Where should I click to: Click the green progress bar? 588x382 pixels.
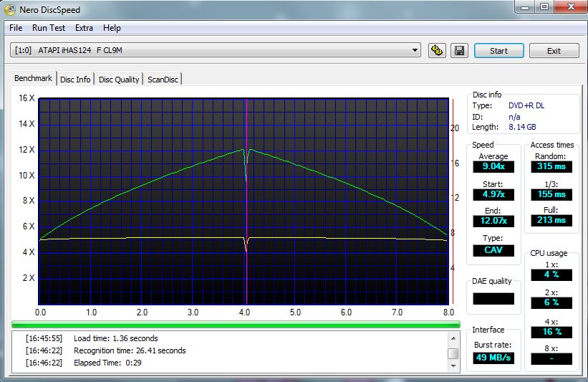[236, 325]
